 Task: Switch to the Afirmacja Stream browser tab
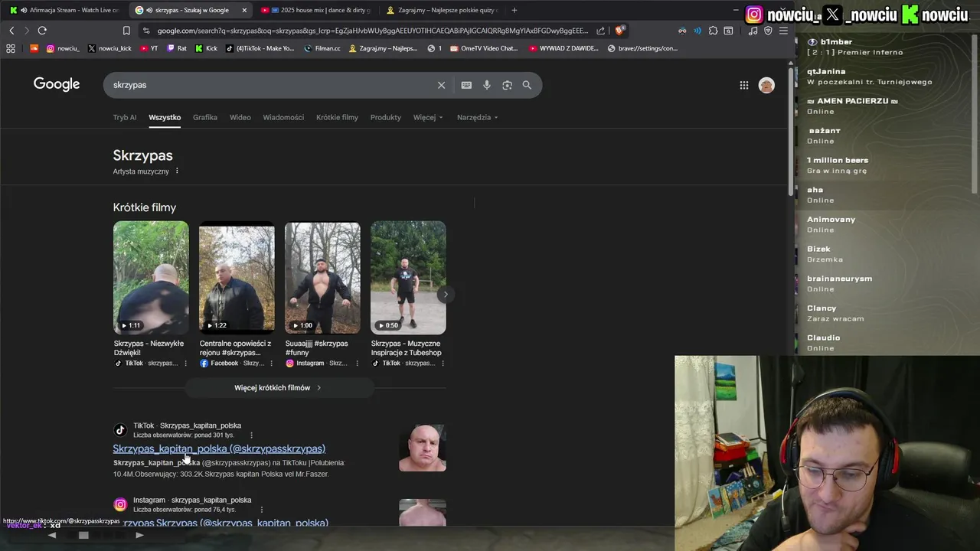pyautogui.click(x=65, y=10)
